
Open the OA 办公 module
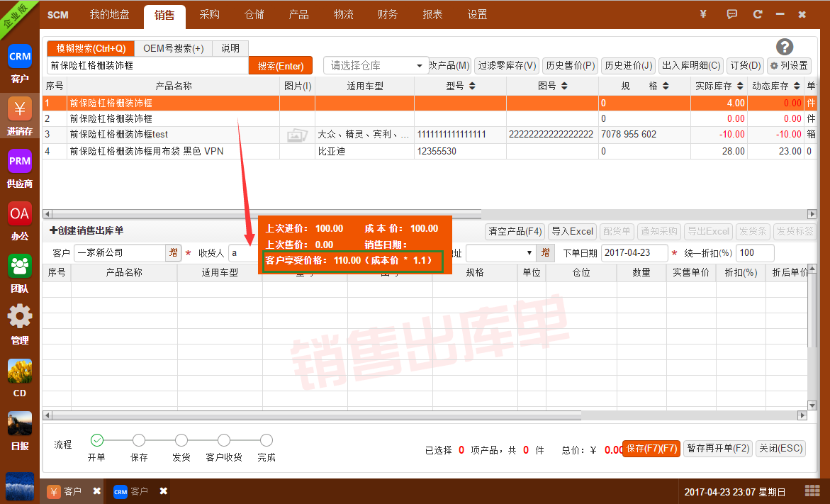coord(20,214)
